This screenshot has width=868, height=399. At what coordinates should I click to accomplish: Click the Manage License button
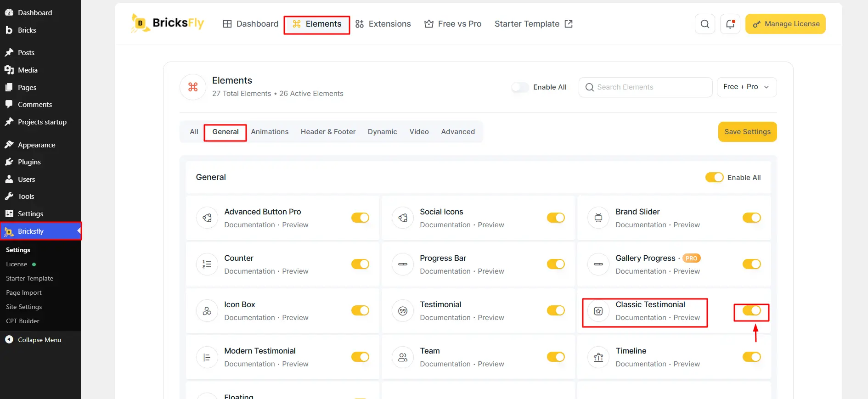coord(785,24)
